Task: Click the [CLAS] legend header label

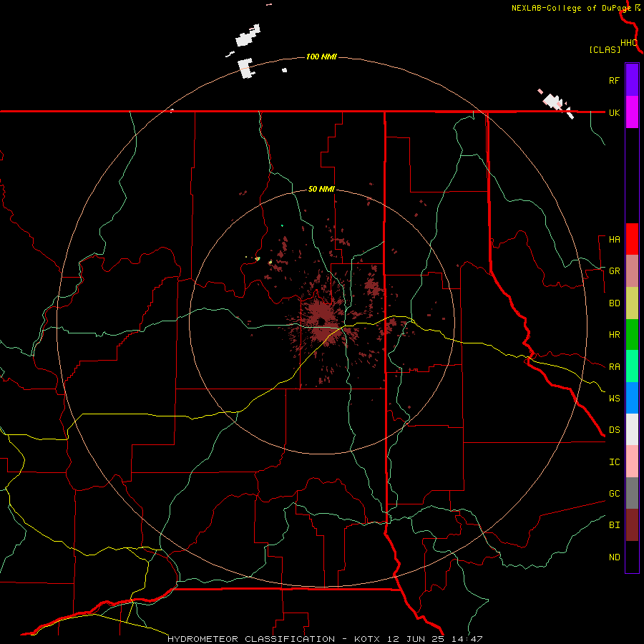Action: pos(605,50)
